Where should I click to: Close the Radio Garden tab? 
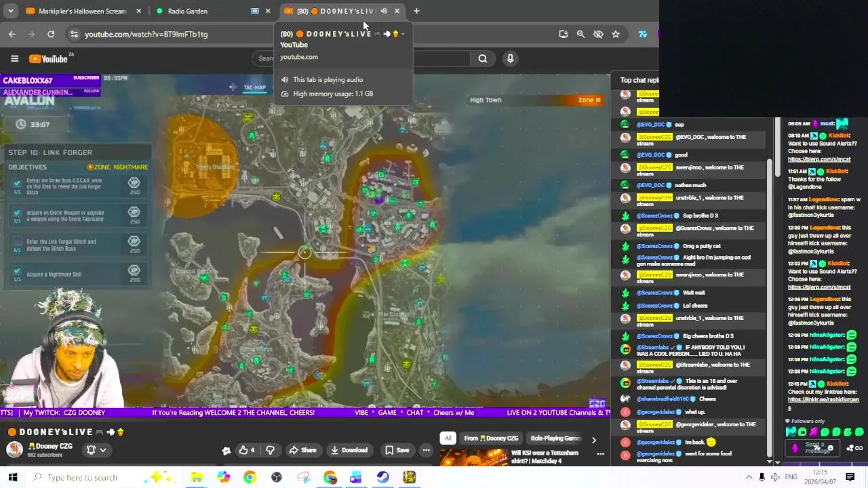coord(268,11)
